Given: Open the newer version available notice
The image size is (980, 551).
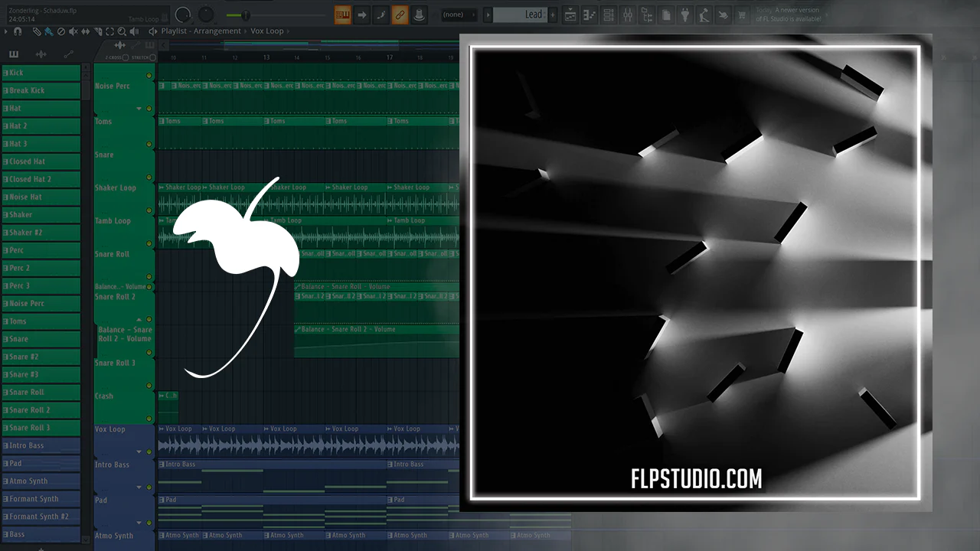Looking at the screenshot, I should (788, 15).
